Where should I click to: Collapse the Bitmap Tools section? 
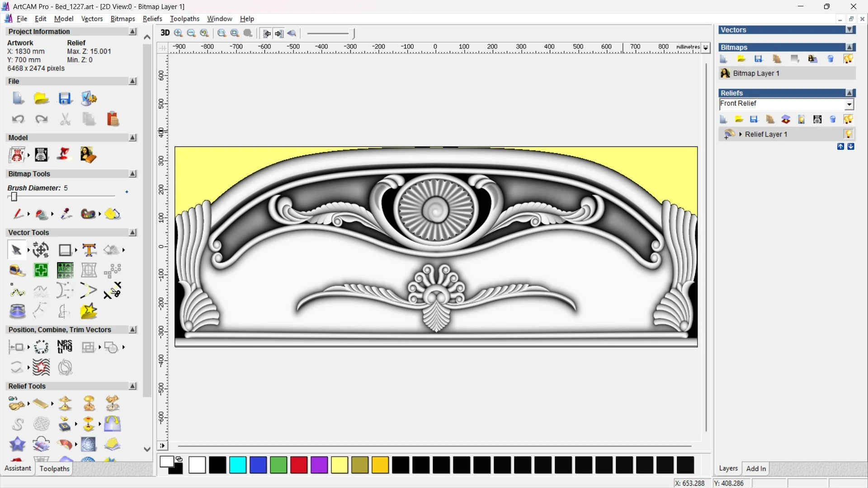click(x=132, y=174)
